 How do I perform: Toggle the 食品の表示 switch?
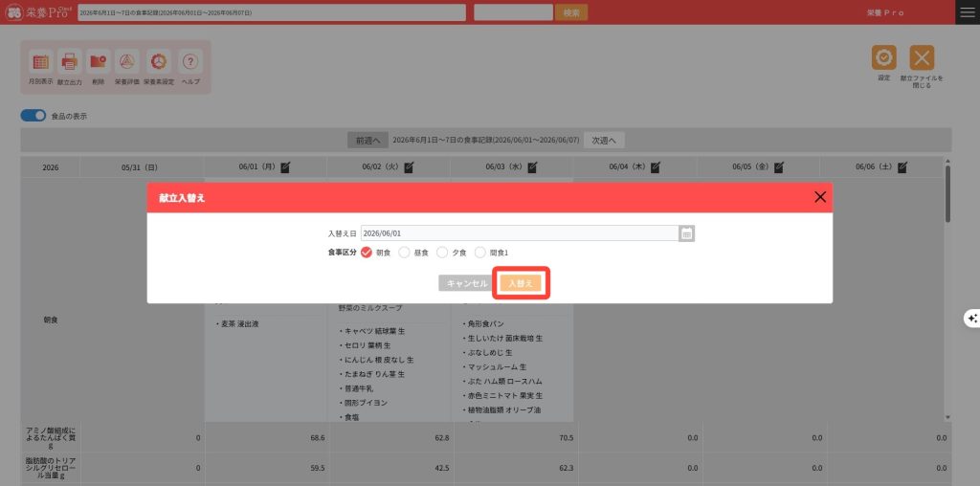pos(33,116)
